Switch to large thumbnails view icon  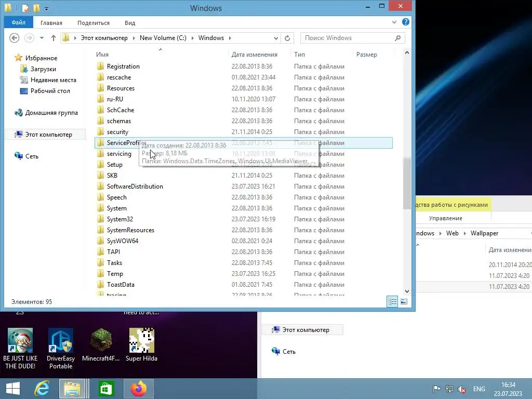coord(403,301)
